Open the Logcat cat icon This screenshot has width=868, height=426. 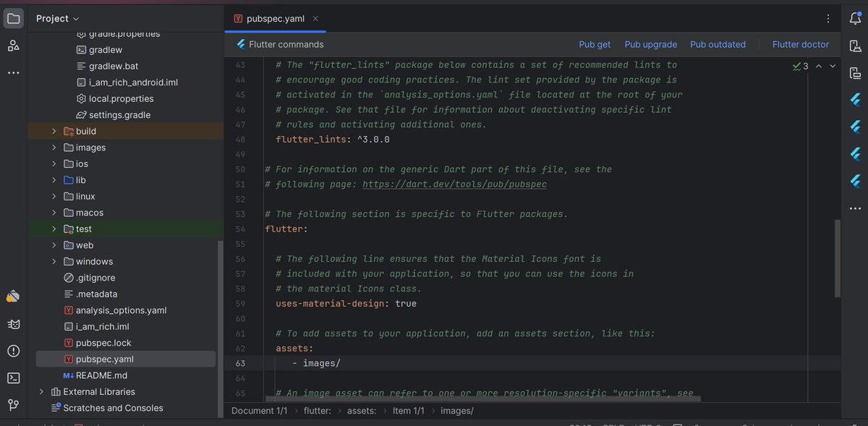point(13,324)
